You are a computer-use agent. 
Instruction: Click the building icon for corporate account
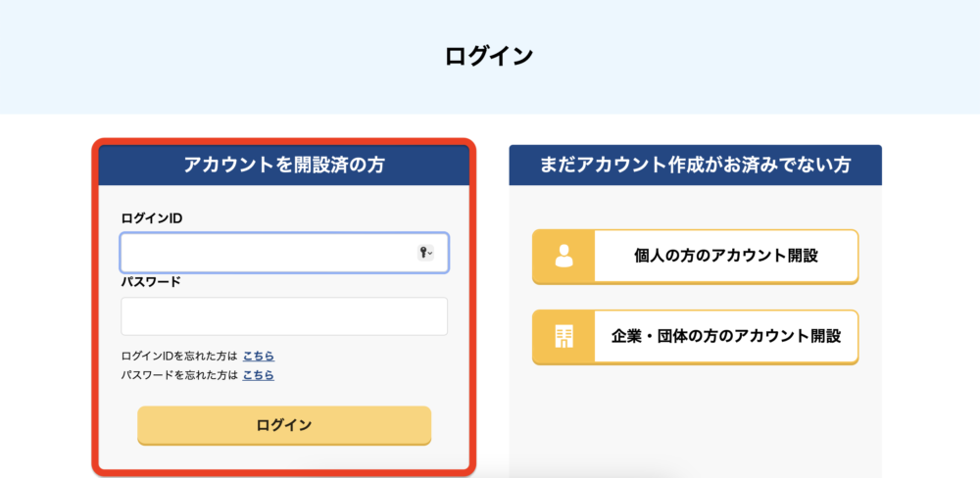point(563,337)
